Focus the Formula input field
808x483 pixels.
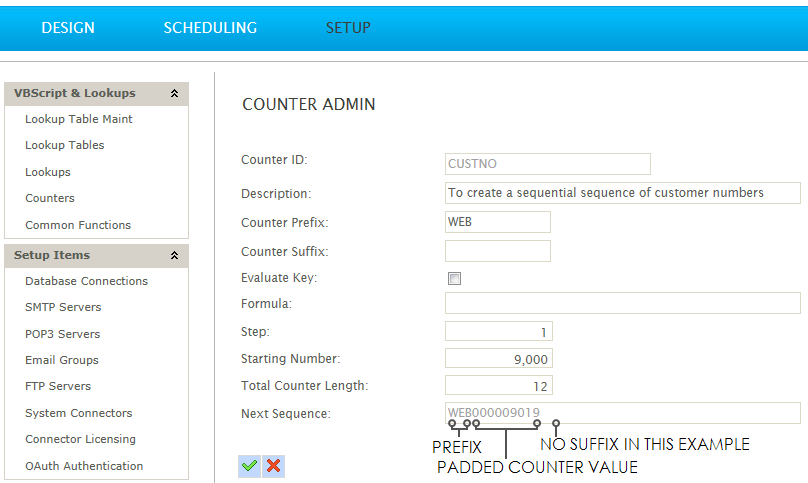click(622, 303)
